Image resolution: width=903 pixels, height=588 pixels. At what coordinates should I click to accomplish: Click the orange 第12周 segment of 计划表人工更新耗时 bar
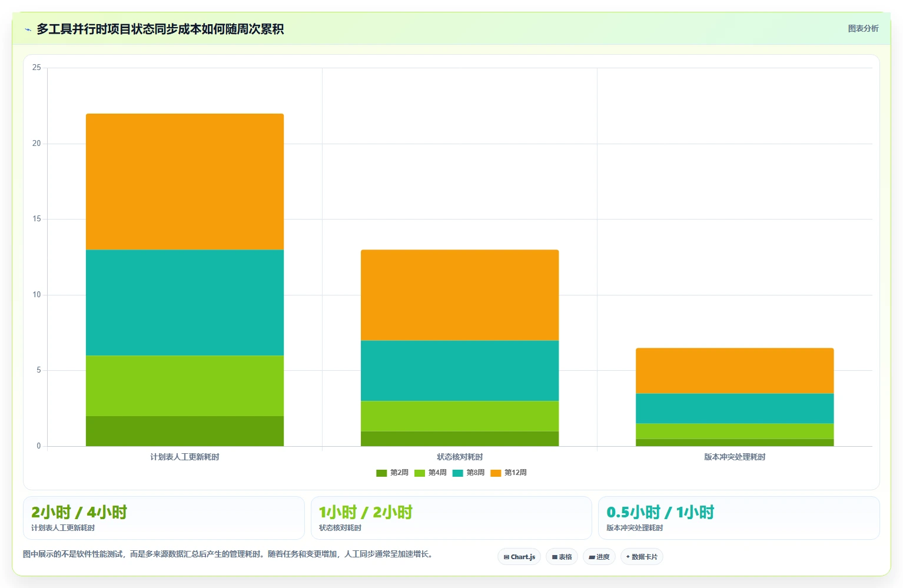coord(185,182)
